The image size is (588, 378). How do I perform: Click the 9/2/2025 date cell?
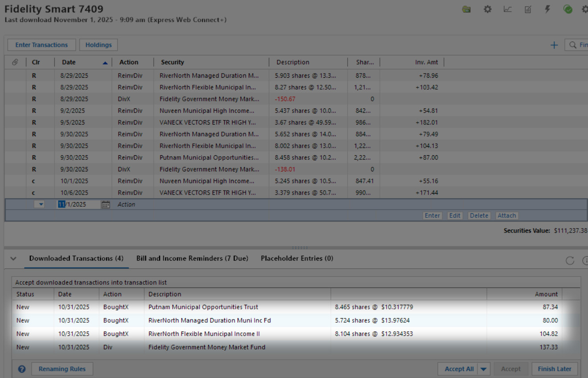point(73,111)
